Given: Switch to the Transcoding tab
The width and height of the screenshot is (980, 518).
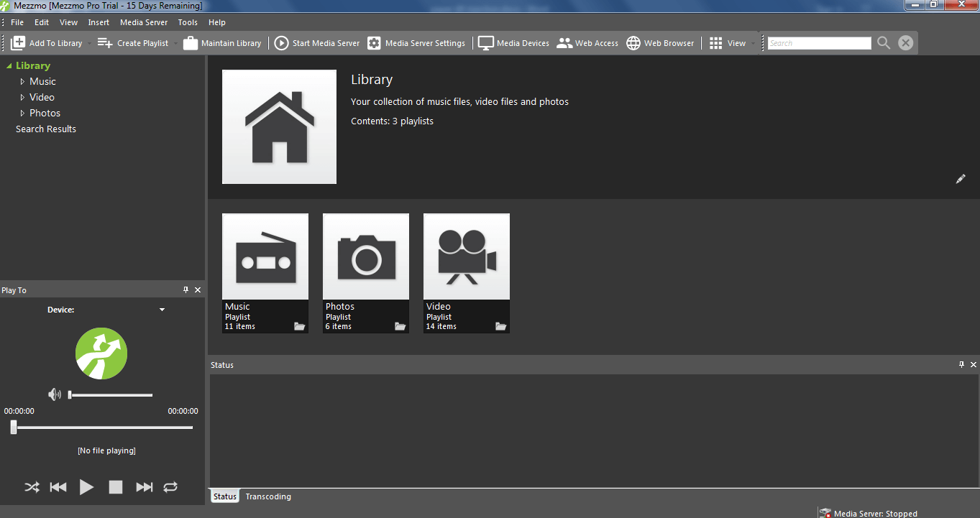Looking at the screenshot, I should pyautogui.click(x=268, y=496).
